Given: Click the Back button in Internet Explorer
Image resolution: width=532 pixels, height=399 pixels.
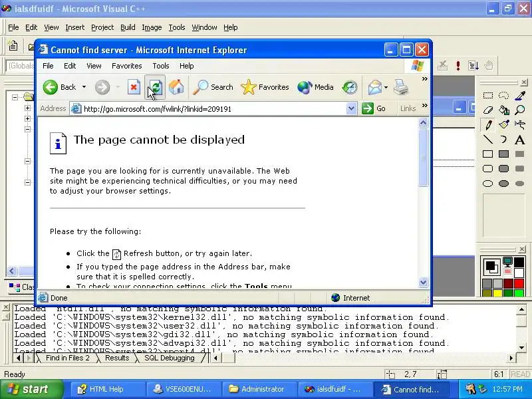Looking at the screenshot, I should coord(59,87).
